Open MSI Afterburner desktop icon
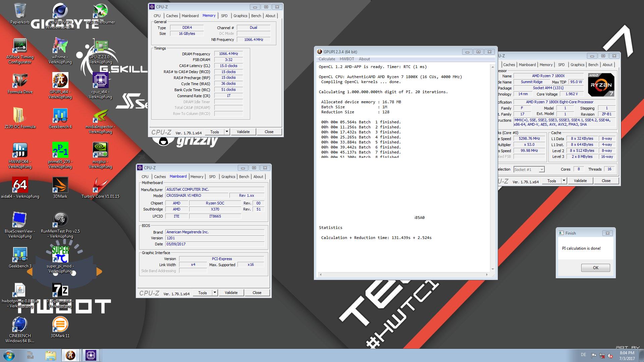 coord(100,13)
